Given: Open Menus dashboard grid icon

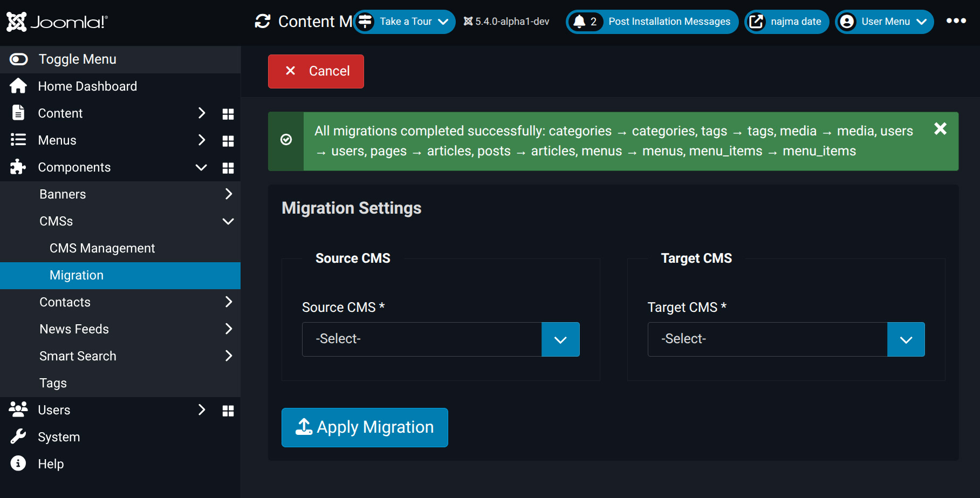Looking at the screenshot, I should (228, 141).
